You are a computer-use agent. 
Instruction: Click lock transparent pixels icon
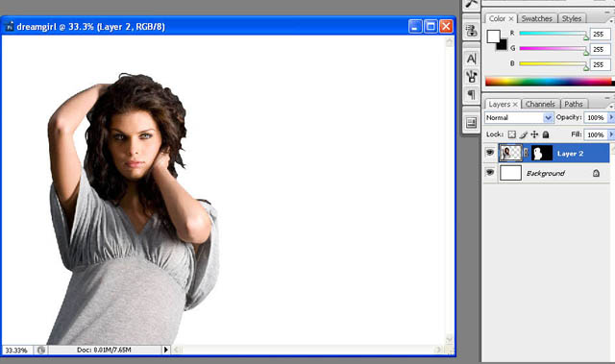(x=512, y=134)
